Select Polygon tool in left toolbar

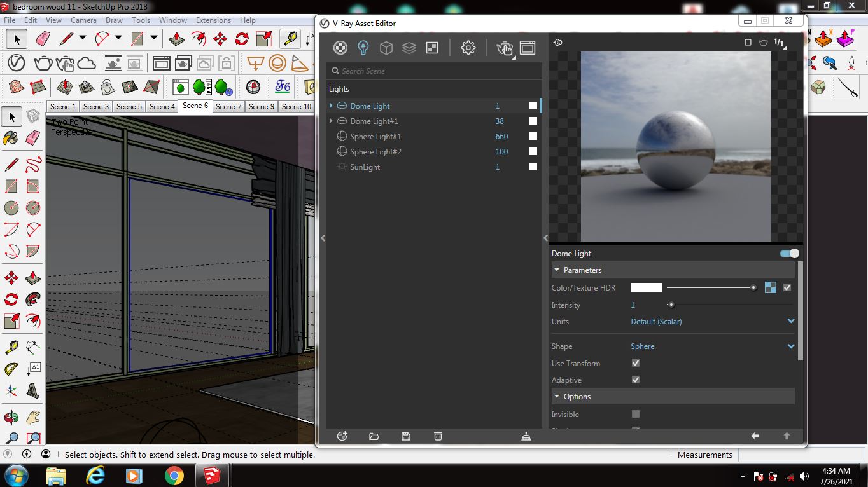coord(33,208)
